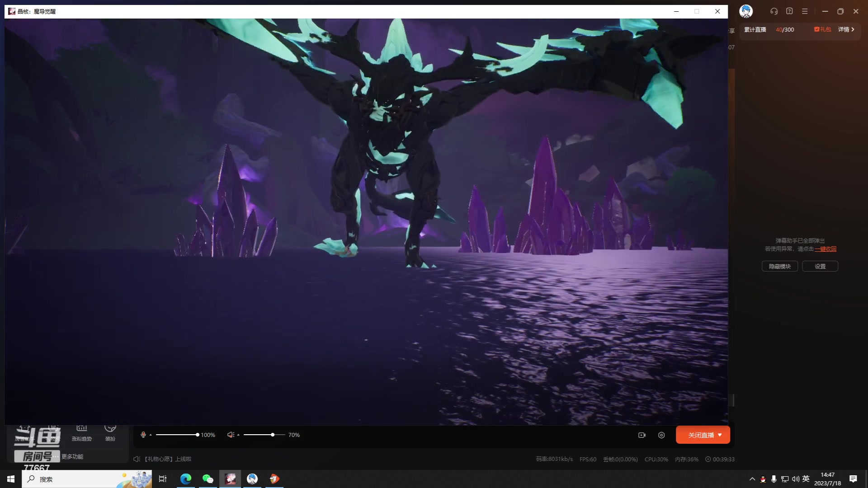Open the 礼包 gift pack

click(822, 29)
